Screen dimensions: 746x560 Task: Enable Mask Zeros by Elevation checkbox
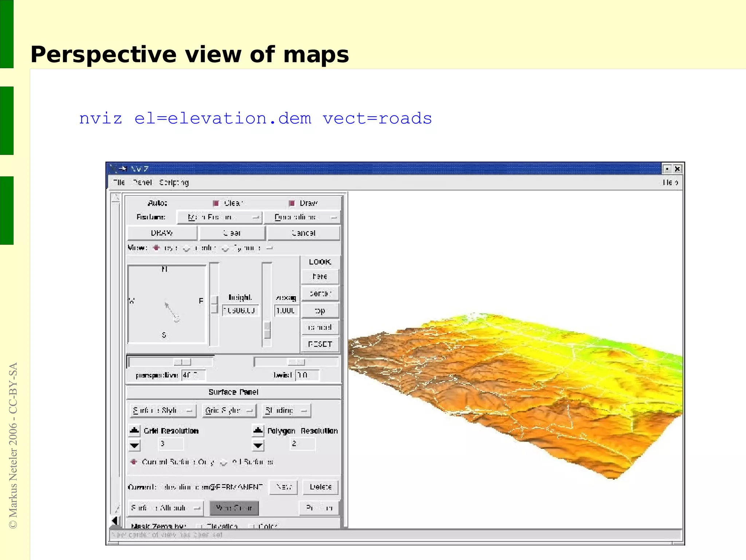point(199,526)
